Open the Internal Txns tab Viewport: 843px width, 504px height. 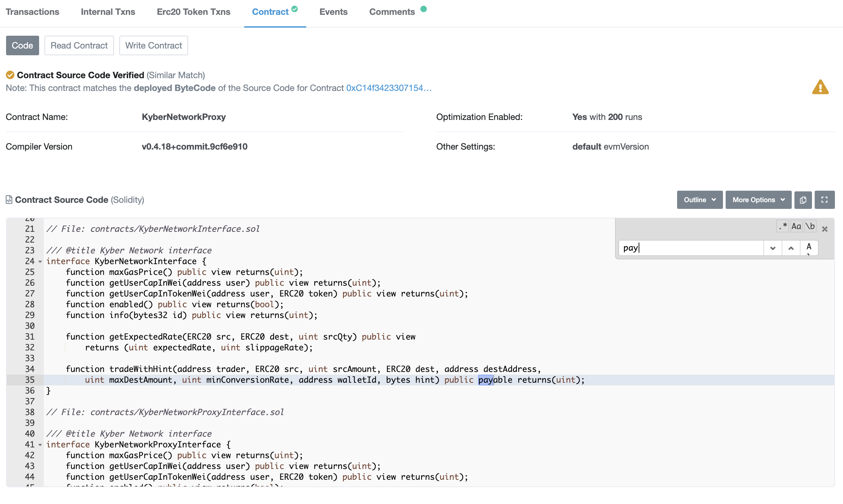[108, 12]
